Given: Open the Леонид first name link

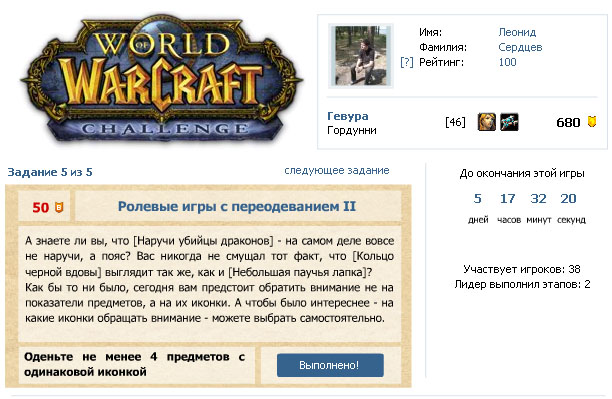Looking at the screenshot, I should coord(517,32).
